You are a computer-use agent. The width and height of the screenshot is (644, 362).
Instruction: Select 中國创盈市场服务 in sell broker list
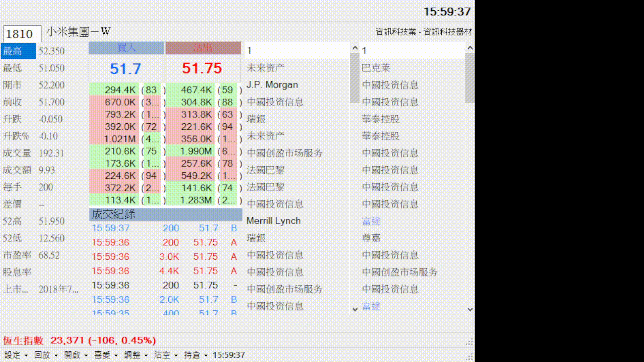[400, 272]
